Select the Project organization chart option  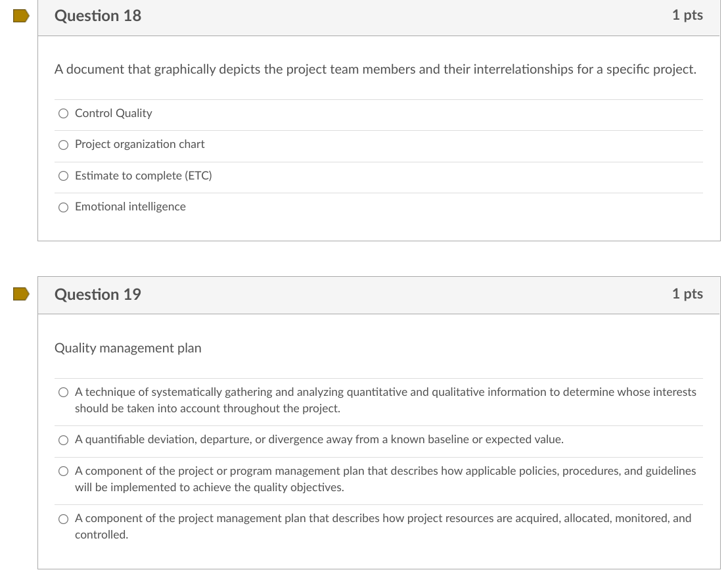[63, 145]
